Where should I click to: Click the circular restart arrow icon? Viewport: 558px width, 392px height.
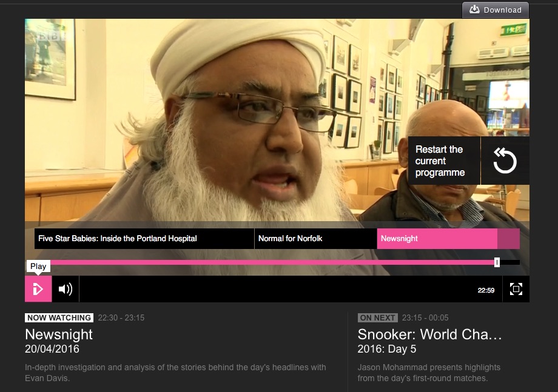tap(505, 161)
